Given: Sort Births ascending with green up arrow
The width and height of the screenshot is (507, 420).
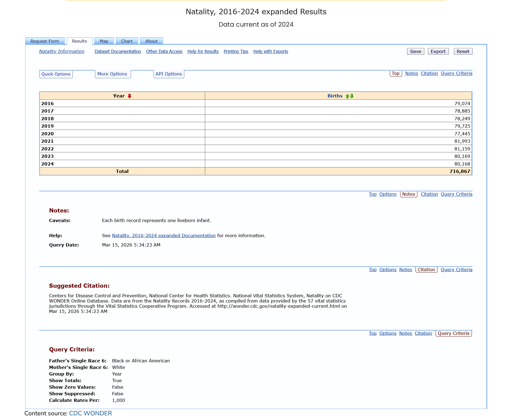Looking at the screenshot, I should pos(347,96).
